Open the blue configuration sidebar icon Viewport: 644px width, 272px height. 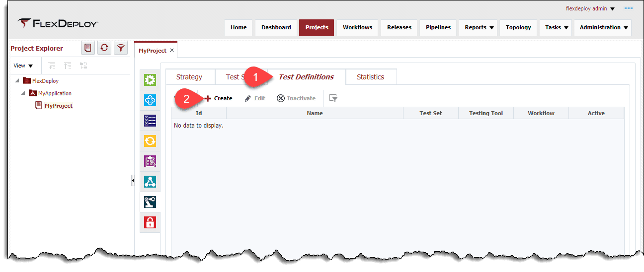(150, 100)
